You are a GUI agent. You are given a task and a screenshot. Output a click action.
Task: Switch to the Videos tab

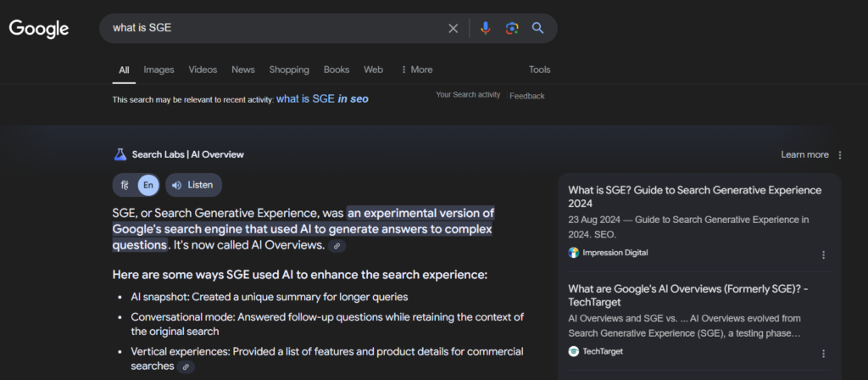tap(203, 70)
